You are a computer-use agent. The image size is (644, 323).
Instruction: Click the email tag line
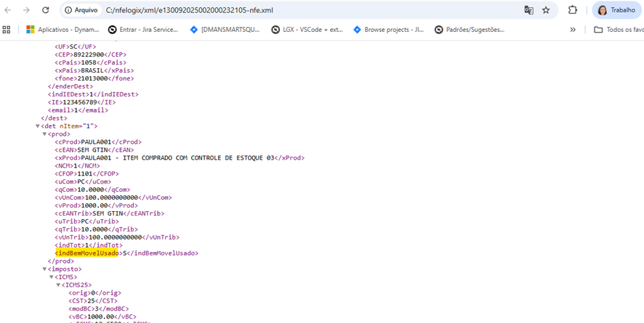[78, 110]
